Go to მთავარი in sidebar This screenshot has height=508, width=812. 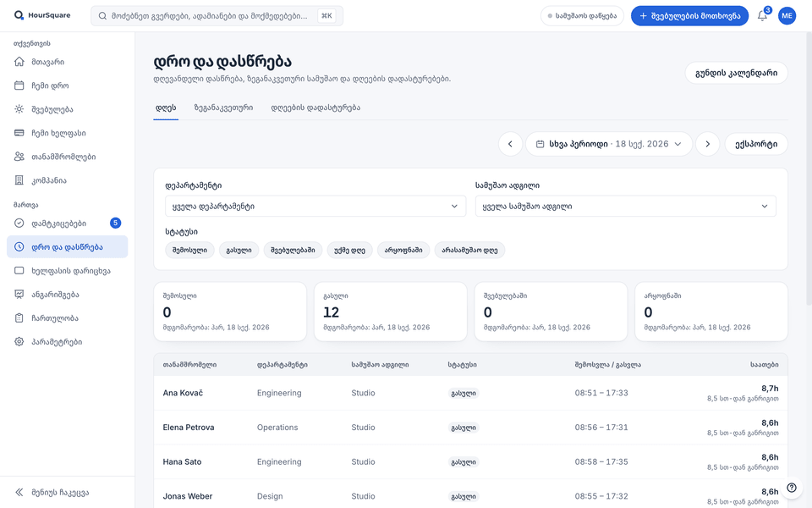(68, 62)
